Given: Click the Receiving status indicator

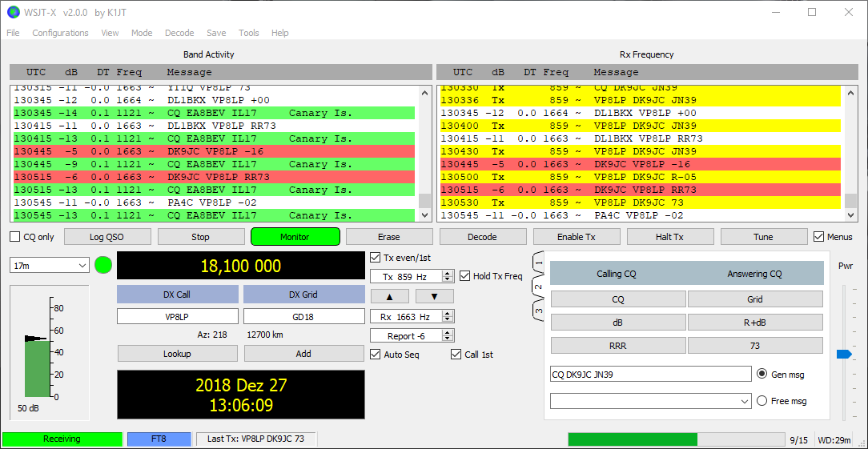Looking at the screenshot, I should pyautogui.click(x=62, y=439).
